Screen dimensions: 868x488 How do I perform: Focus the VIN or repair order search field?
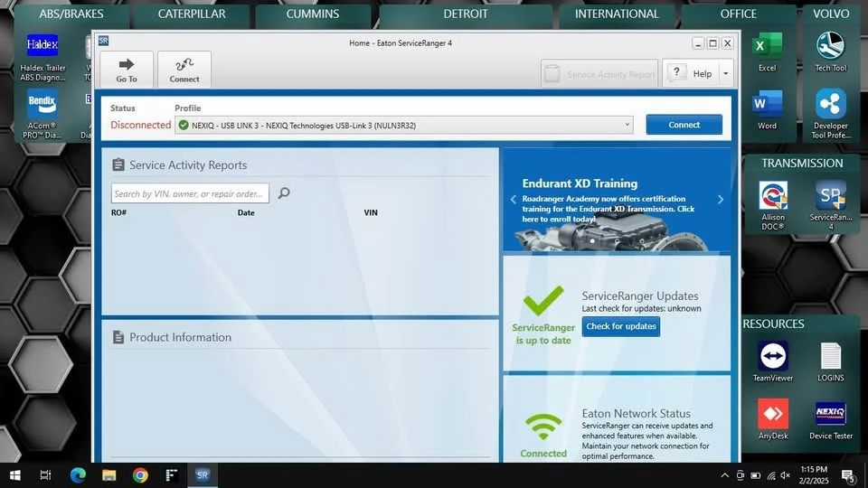pyautogui.click(x=190, y=193)
